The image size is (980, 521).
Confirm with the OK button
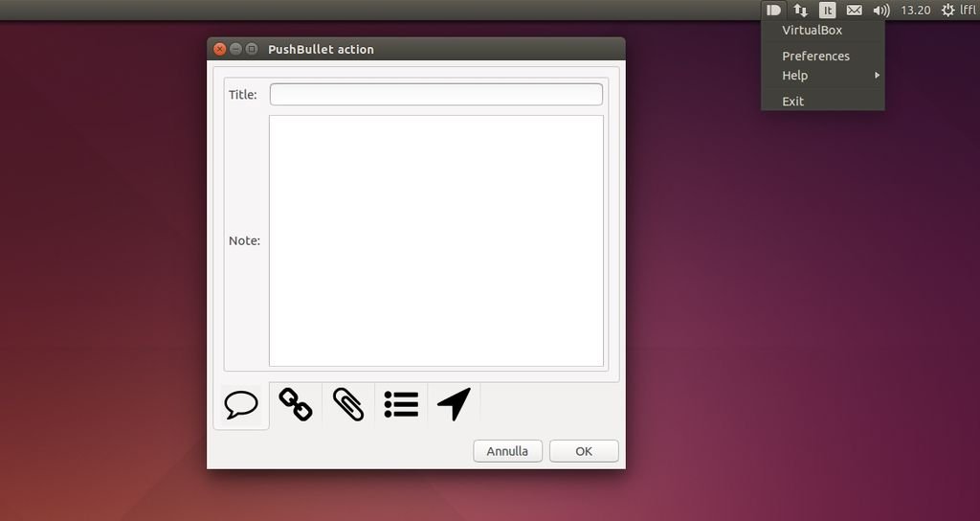click(x=584, y=451)
